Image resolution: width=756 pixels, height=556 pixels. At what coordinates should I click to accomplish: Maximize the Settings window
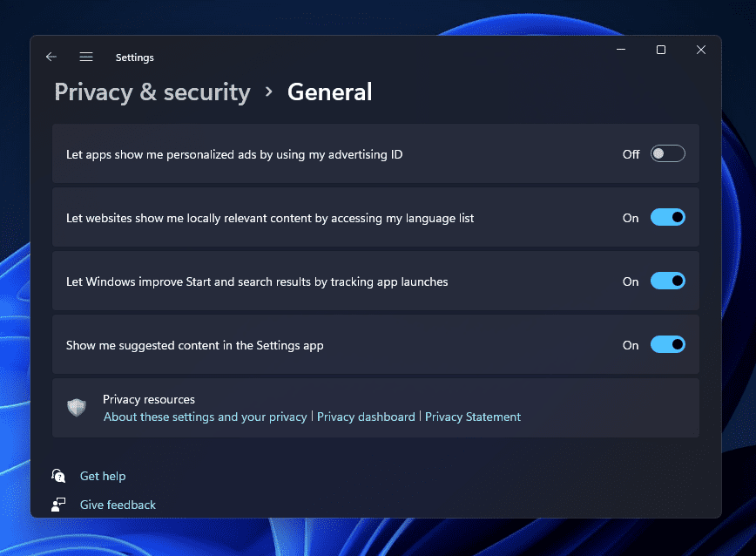(x=661, y=51)
